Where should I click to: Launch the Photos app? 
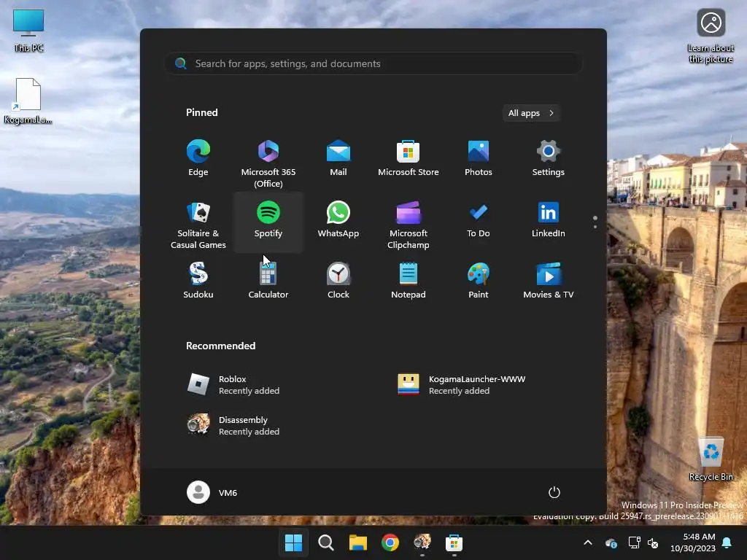tap(479, 159)
